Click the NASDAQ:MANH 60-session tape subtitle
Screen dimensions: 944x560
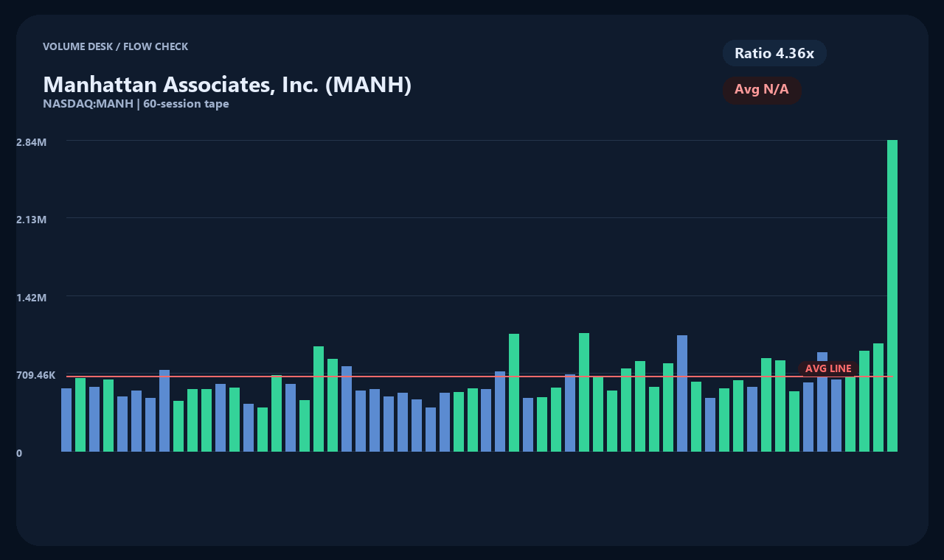coord(136,104)
